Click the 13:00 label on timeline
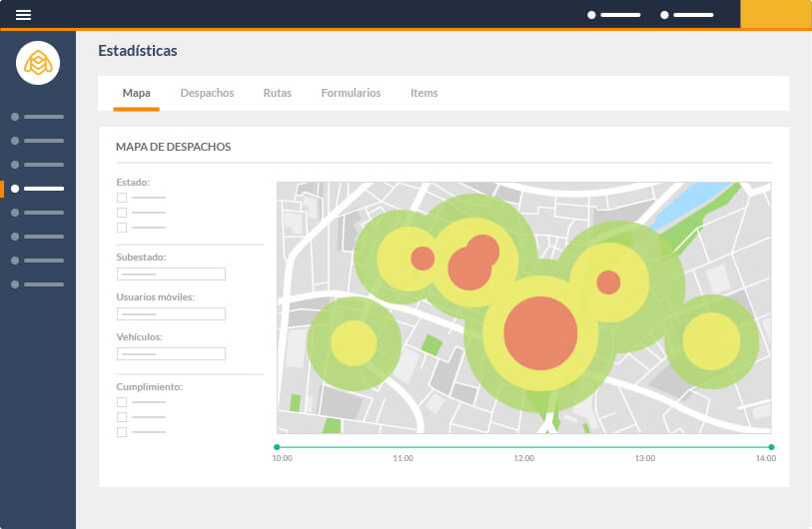 pos(645,458)
